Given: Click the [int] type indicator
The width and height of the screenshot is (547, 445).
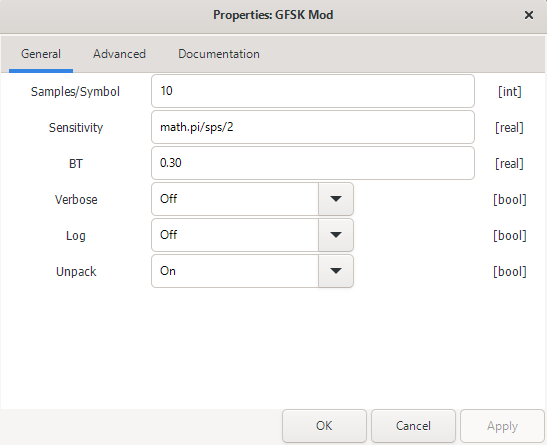Looking at the screenshot, I should coord(510,91).
